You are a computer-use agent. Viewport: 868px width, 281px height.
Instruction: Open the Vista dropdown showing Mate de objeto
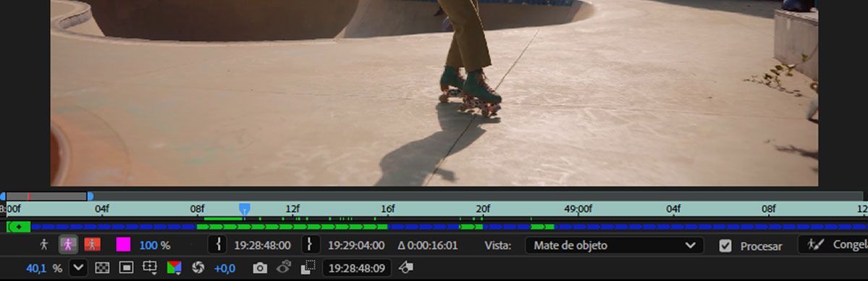pos(614,246)
